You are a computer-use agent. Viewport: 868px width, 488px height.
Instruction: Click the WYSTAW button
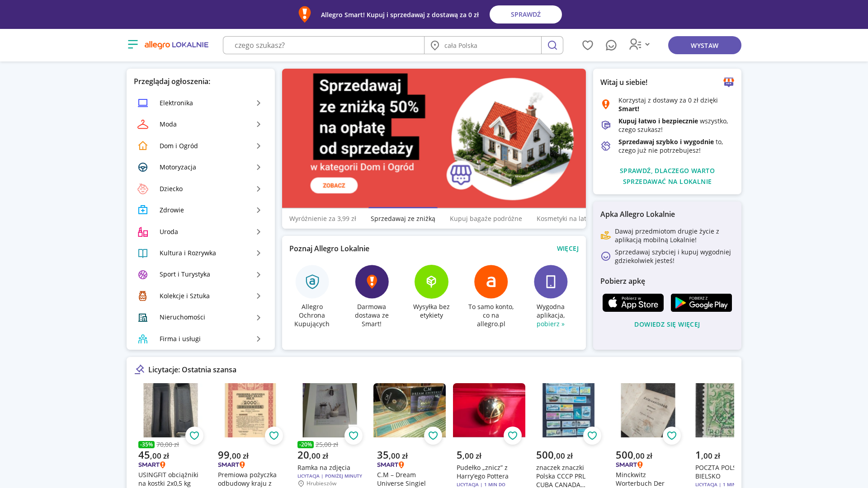coord(705,45)
